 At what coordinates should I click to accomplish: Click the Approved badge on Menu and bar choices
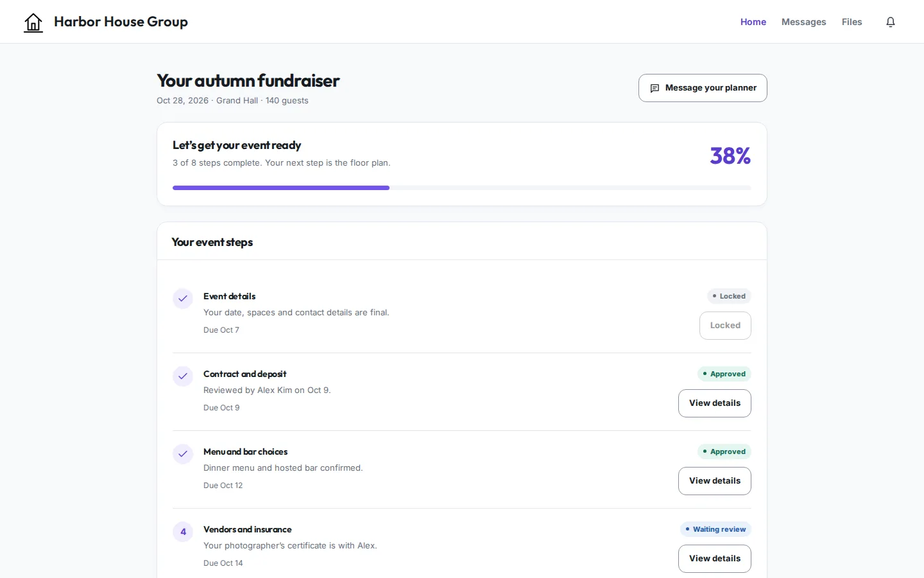pos(724,451)
